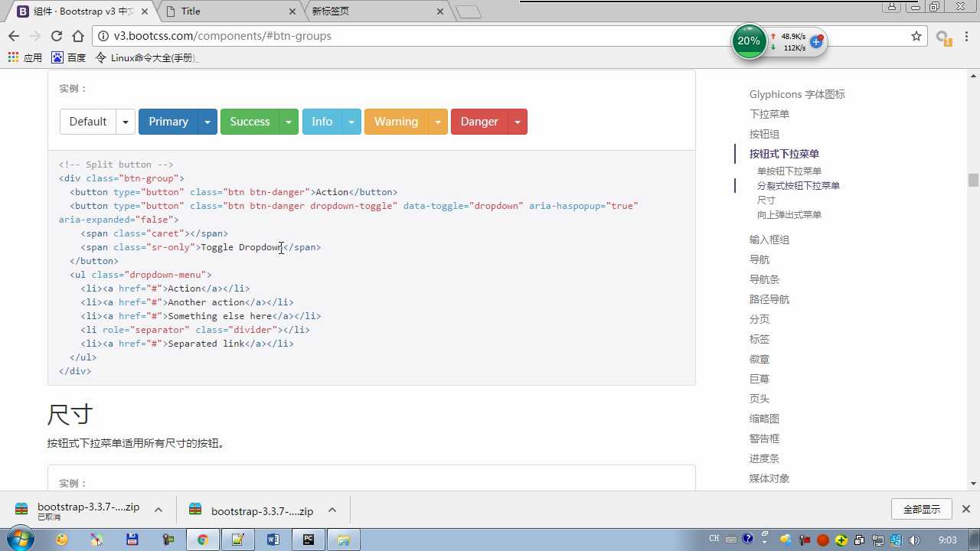
Task: Select 按钮式下拉菜单 in sidebar
Action: coord(784,154)
